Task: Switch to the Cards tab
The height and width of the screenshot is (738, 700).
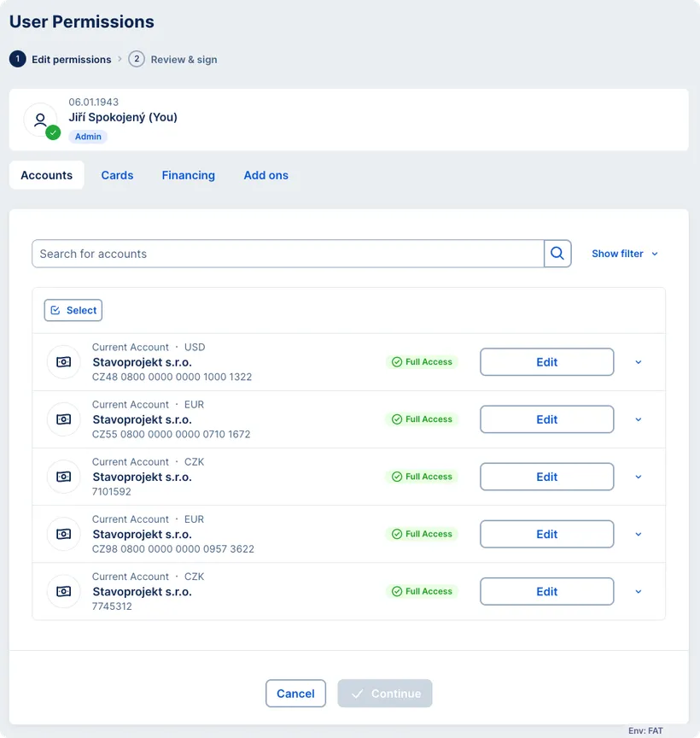Action: coord(117,175)
